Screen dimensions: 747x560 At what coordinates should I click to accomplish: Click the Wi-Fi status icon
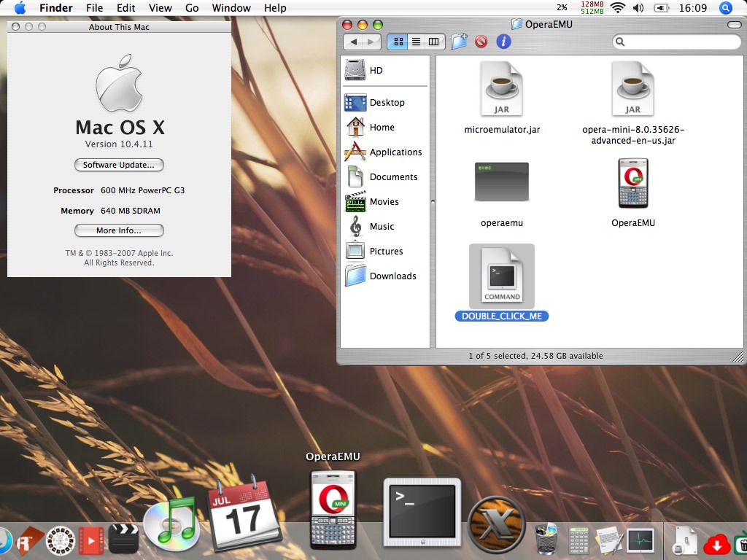click(x=617, y=7)
